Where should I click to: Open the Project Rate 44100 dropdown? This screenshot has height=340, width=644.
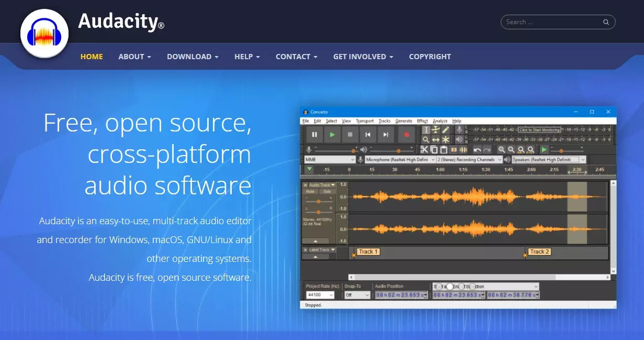tap(320, 295)
